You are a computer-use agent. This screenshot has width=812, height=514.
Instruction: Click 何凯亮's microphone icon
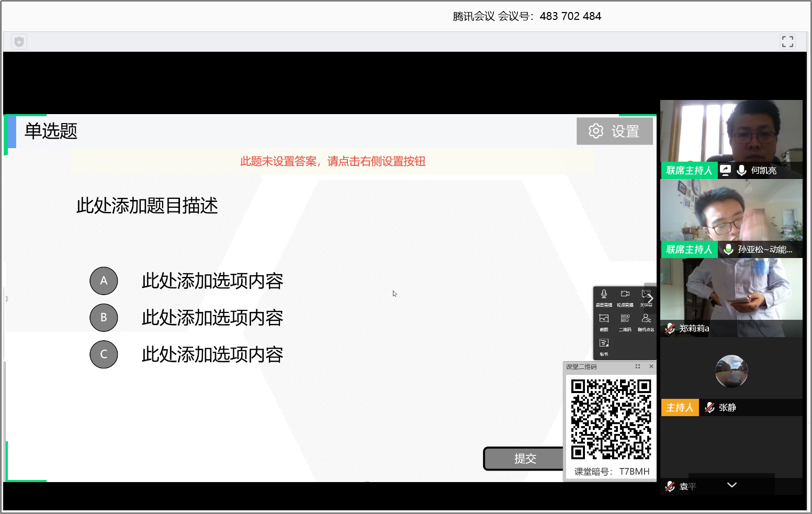[x=741, y=170]
